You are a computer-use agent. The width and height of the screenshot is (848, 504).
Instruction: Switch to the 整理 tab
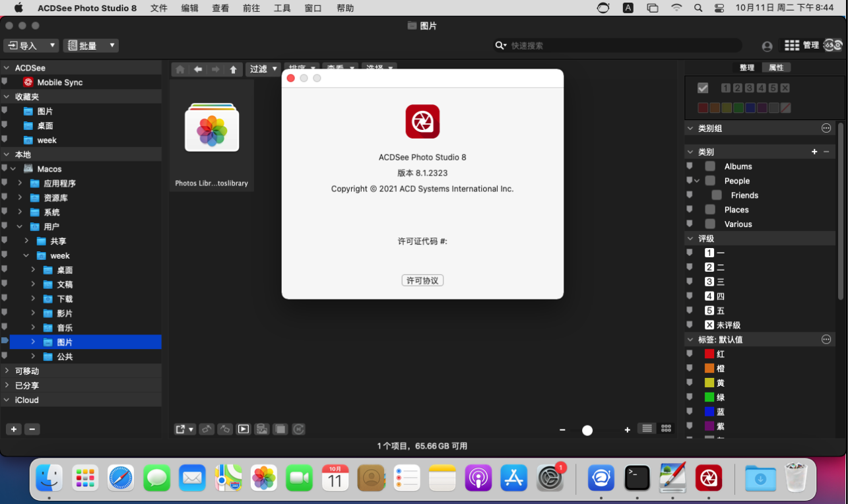point(747,67)
